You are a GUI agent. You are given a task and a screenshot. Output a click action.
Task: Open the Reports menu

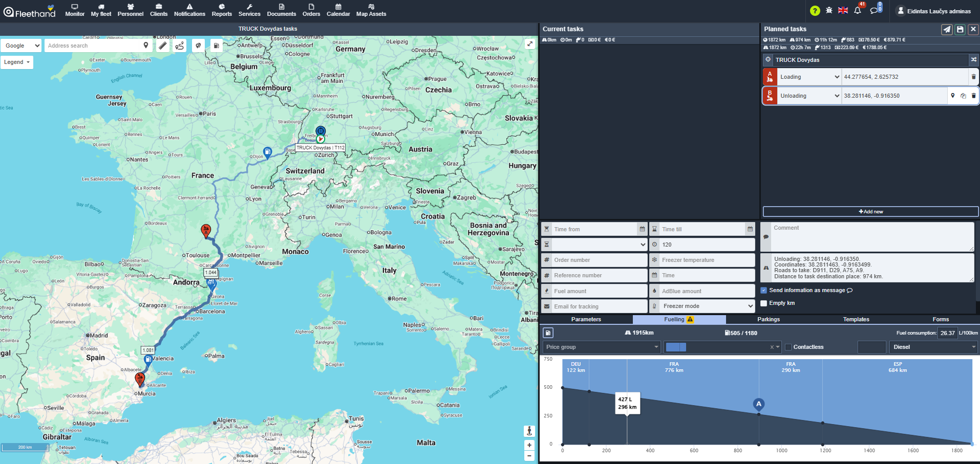click(x=222, y=10)
